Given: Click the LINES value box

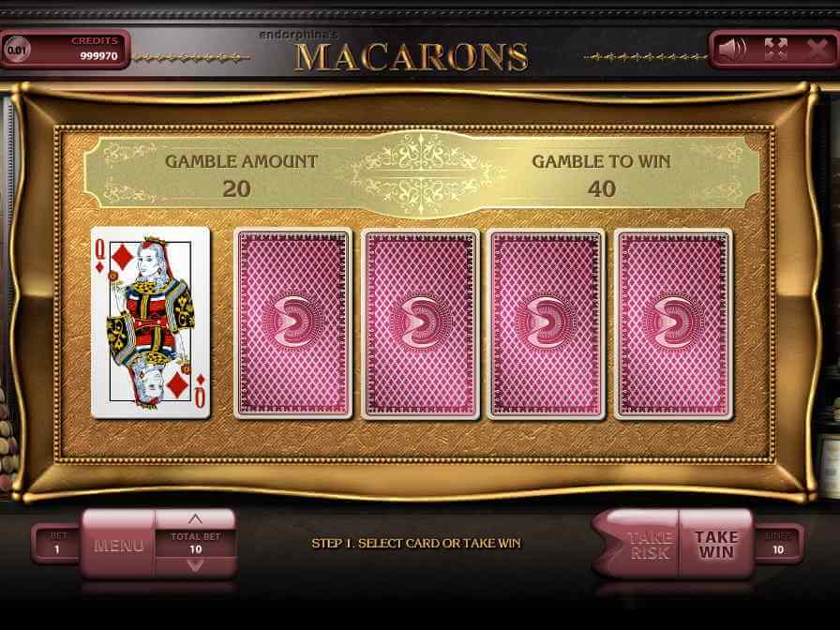Looking at the screenshot, I should pyautogui.click(x=778, y=543).
